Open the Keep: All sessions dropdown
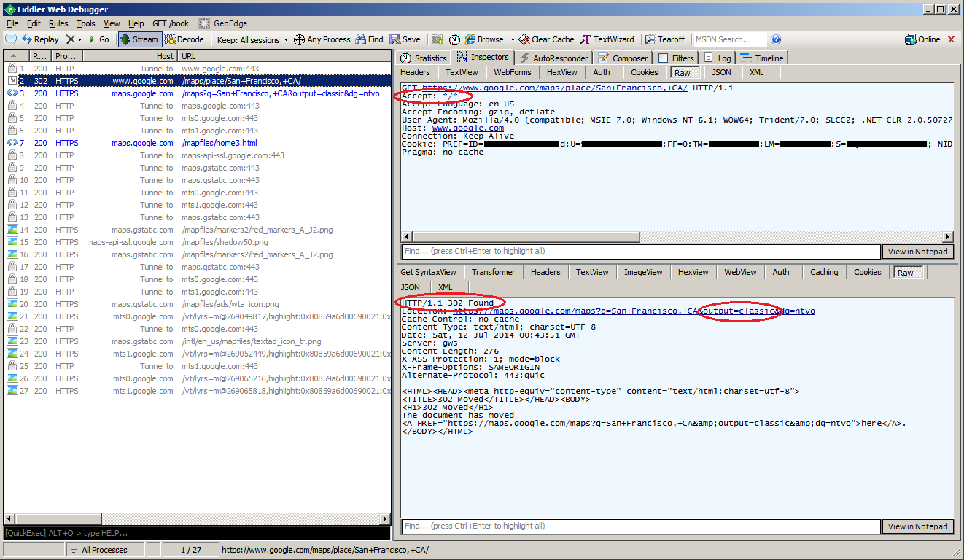The height and width of the screenshot is (560, 964). [252, 39]
